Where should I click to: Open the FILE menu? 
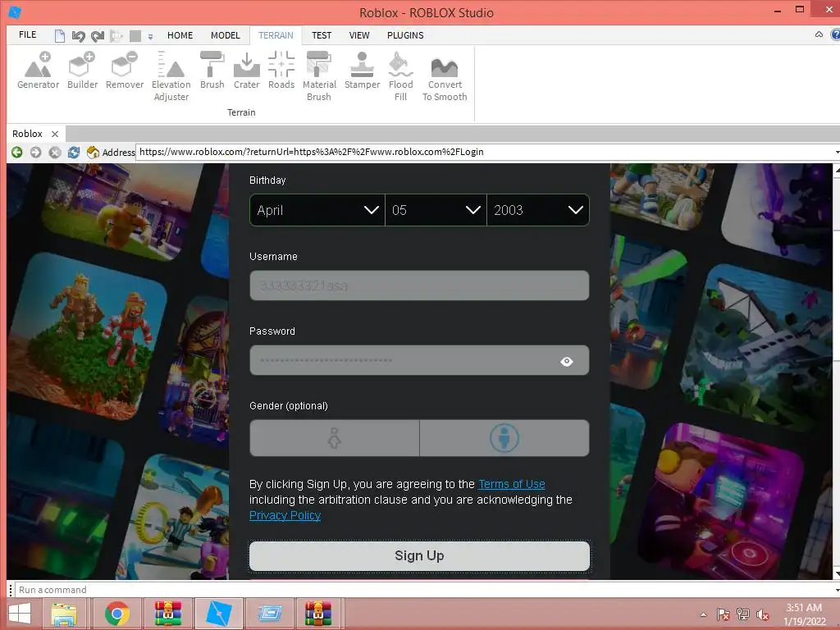(x=27, y=34)
